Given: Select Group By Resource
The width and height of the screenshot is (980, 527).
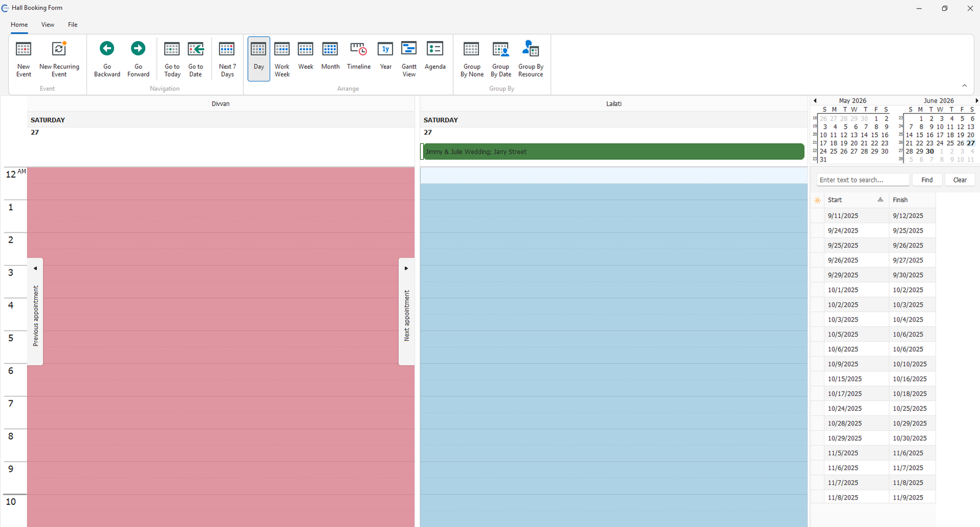Looking at the screenshot, I should click(530, 59).
